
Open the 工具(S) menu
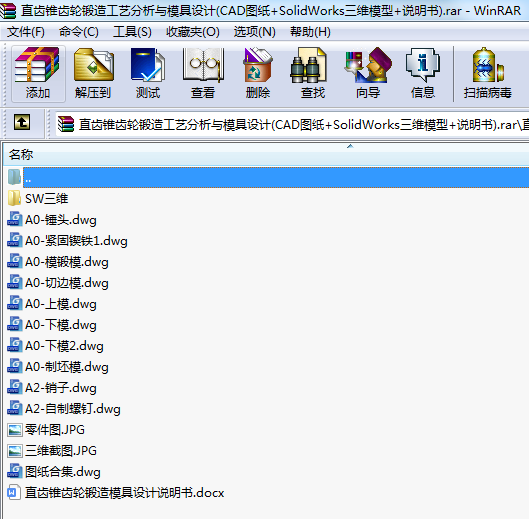click(132, 32)
